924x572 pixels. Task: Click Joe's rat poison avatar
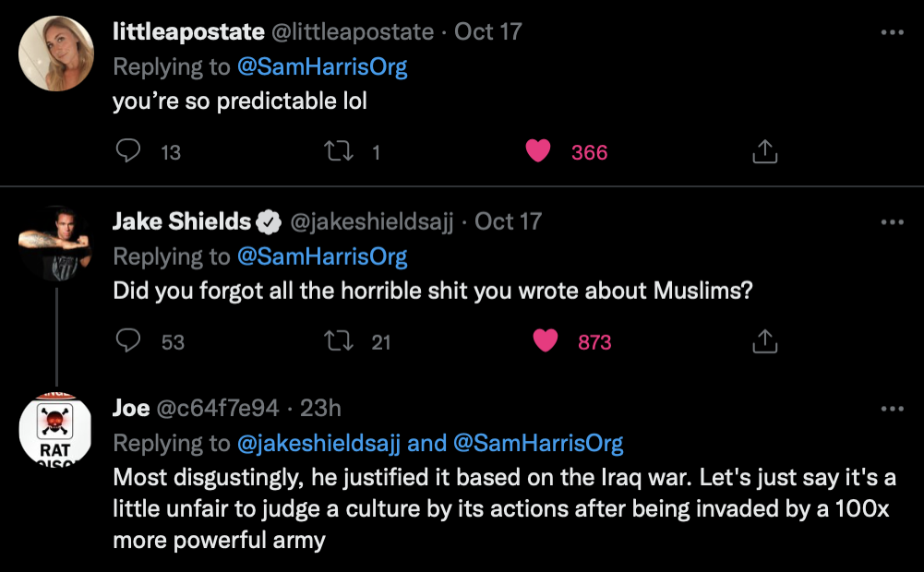pos(56,430)
